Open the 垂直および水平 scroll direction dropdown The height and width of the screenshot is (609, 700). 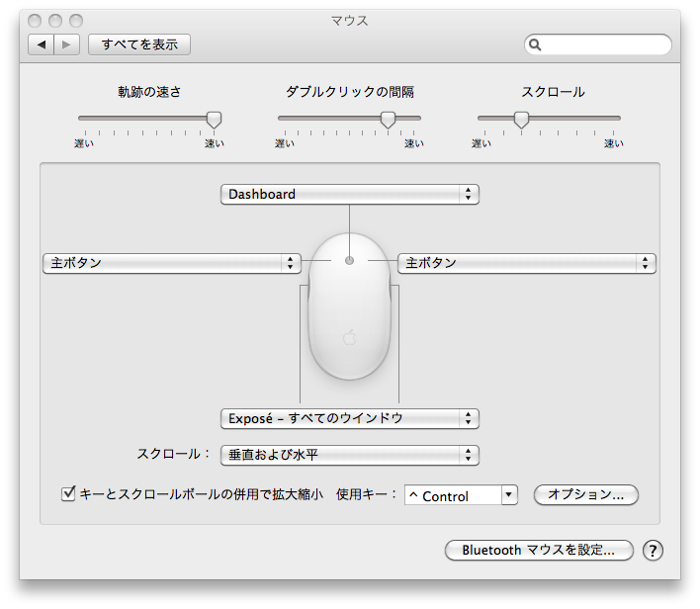[x=349, y=455]
